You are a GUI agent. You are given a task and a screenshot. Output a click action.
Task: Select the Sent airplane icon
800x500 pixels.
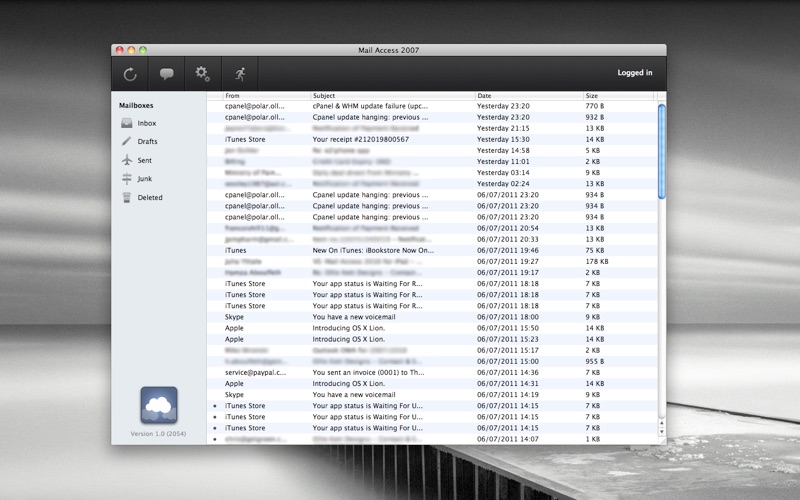click(127, 160)
